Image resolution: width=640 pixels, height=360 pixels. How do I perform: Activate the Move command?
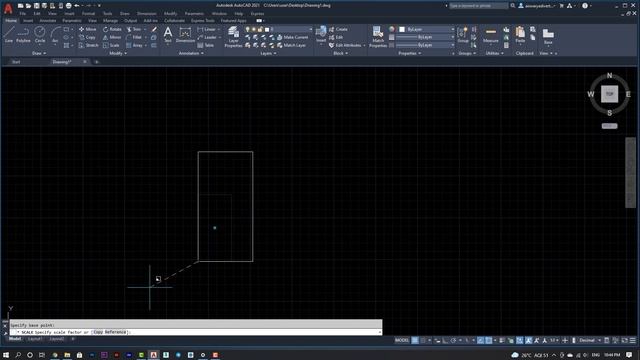[88, 29]
